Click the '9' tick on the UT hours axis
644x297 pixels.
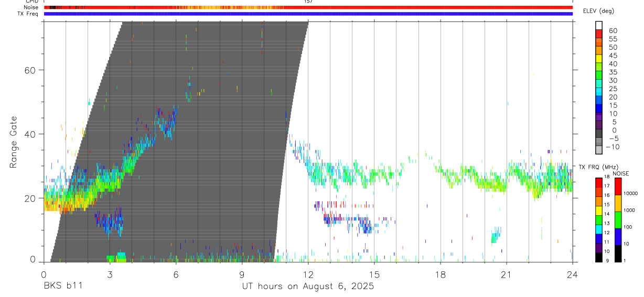242,273
